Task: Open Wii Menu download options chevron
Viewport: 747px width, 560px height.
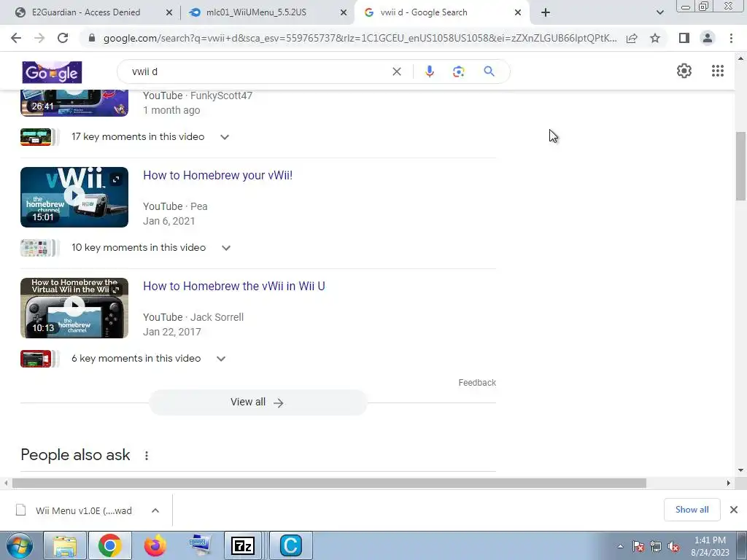Action: (155, 510)
